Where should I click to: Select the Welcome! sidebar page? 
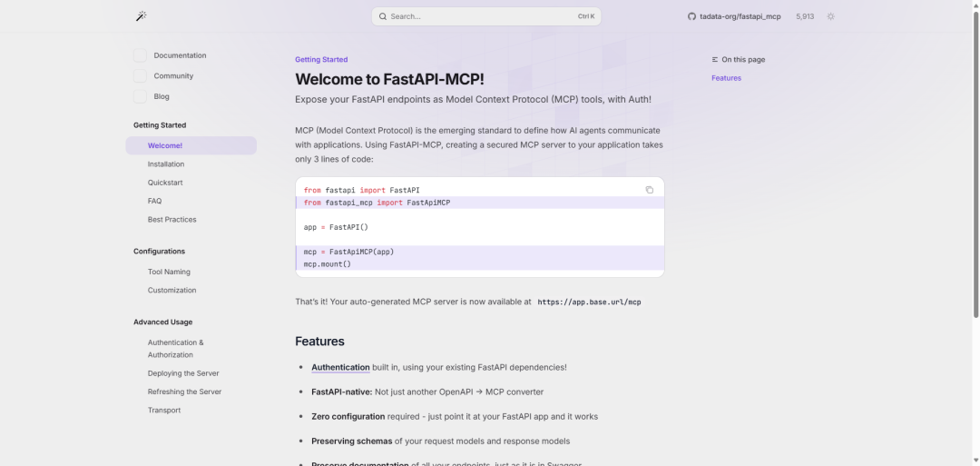click(x=191, y=145)
